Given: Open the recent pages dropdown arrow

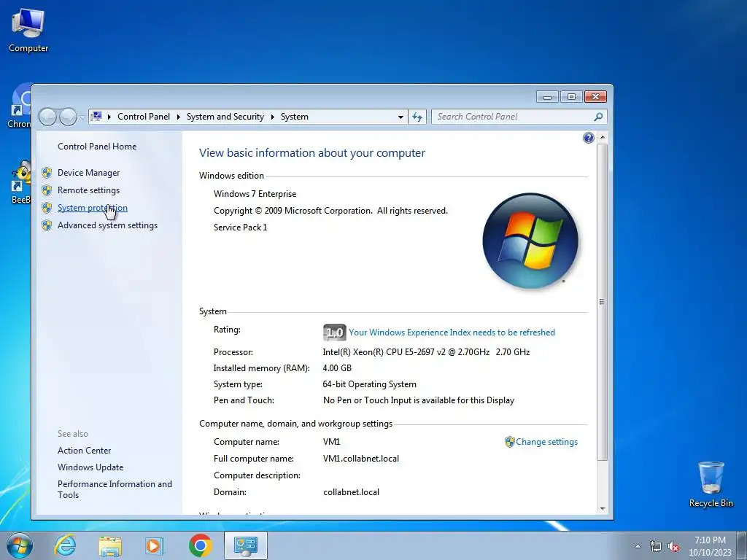Looking at the screenshot, I should (82, 117).
